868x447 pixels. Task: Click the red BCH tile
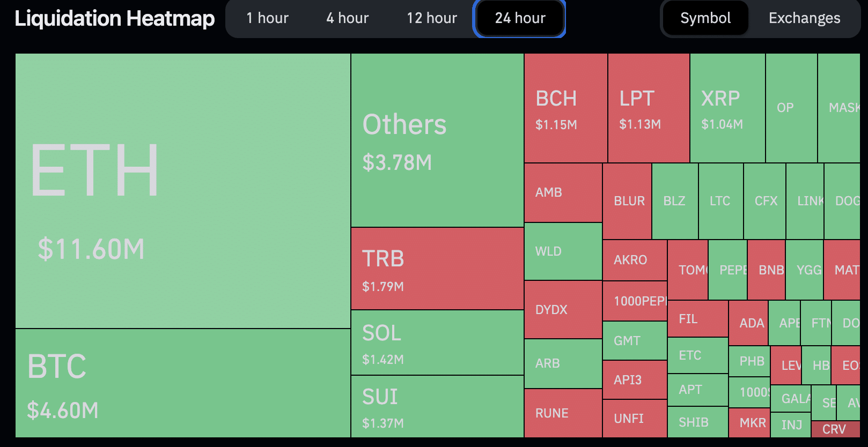(565, 108)
